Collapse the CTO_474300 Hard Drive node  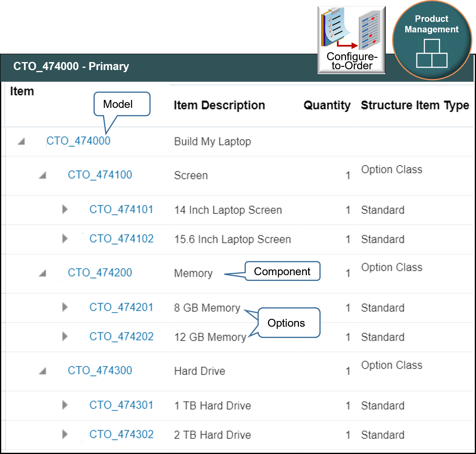point(43,371)
